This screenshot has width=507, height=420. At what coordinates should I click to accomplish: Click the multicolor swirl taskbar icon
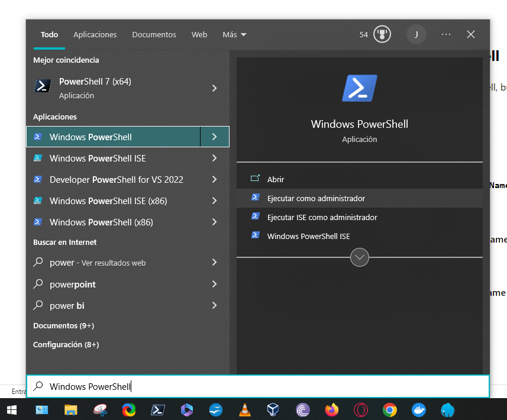[129, 410]
